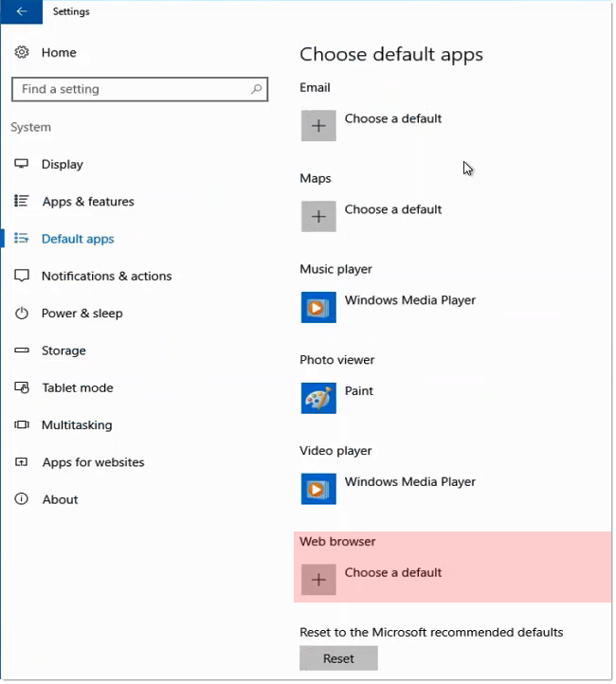Click the Windows Media Player icon under Music player

tap(318, 308)
